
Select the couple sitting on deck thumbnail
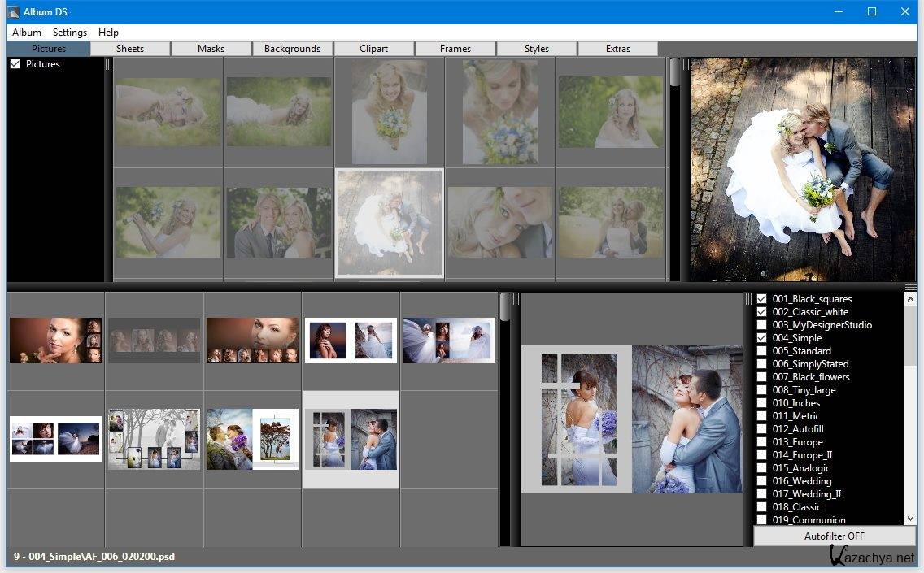pos(390,224)
